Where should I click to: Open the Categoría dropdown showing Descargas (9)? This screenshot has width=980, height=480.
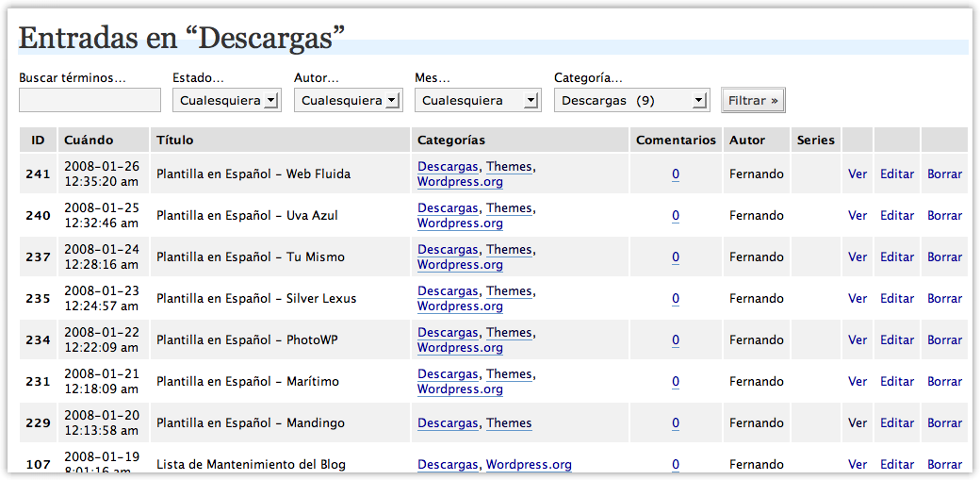point(631,101)
